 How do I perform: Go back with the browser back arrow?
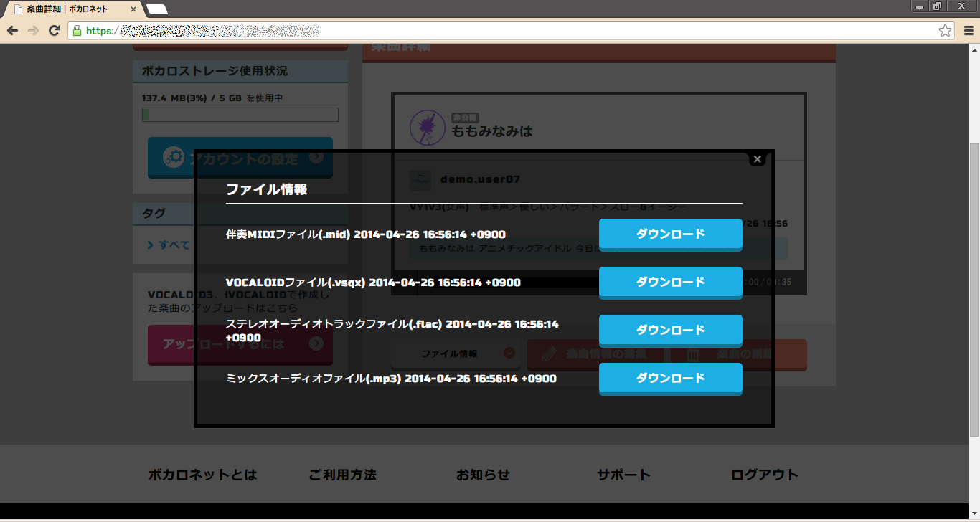click(x=12, y=31)
